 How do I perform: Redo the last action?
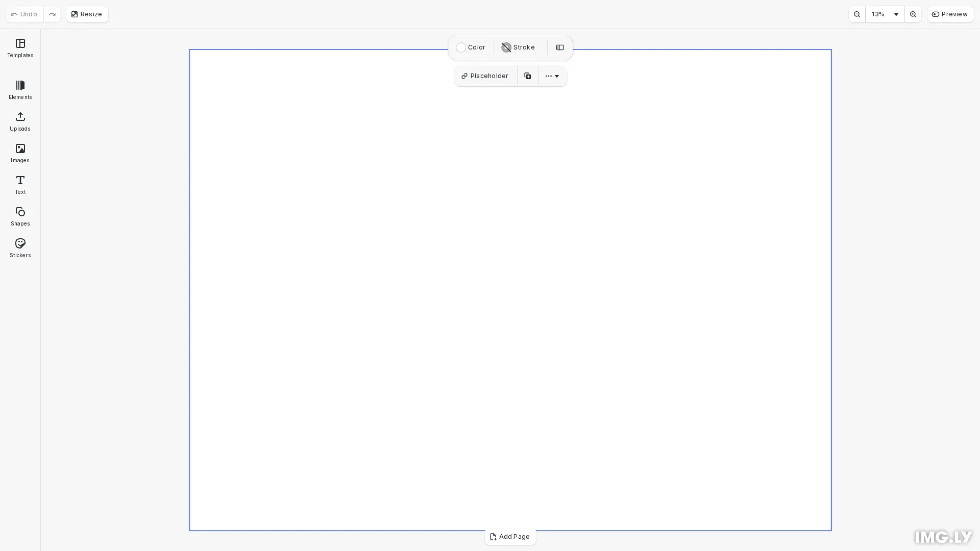click(x=52, y=14)
